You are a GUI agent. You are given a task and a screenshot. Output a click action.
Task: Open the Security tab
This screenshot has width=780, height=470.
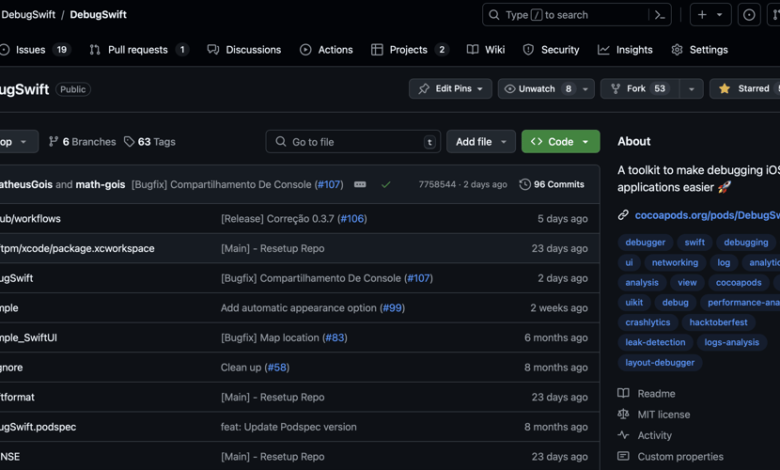[551, 50]
